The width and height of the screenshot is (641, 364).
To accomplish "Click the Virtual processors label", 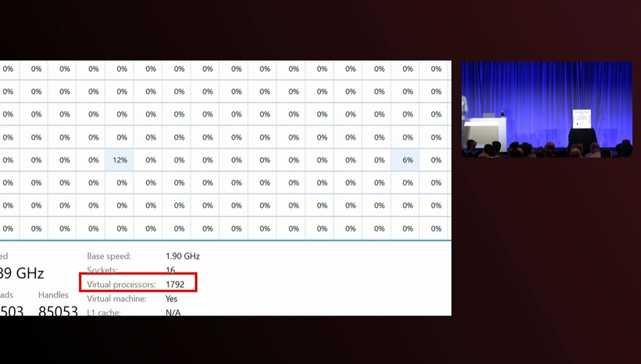I will pyautogui.click(x=121, y=285).
